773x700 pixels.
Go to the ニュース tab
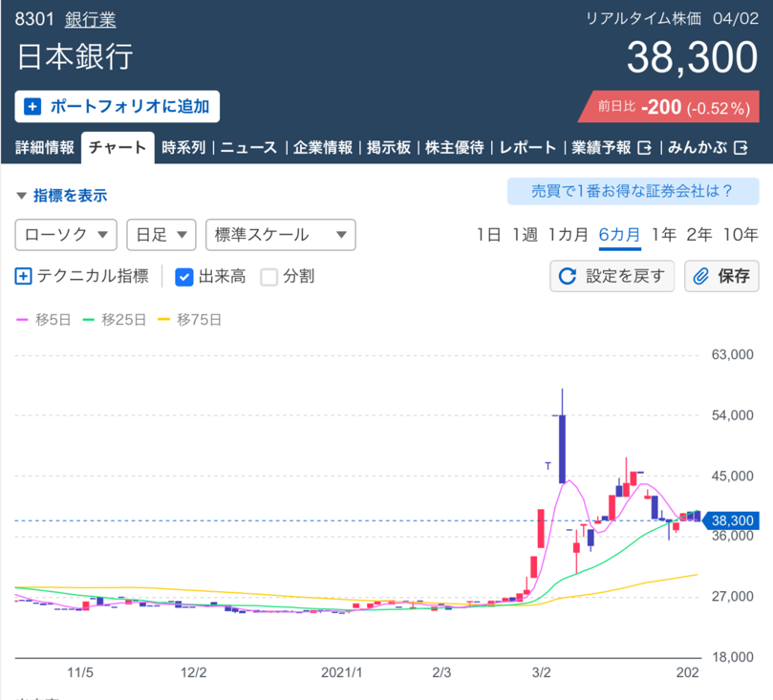tap(249, 147)
